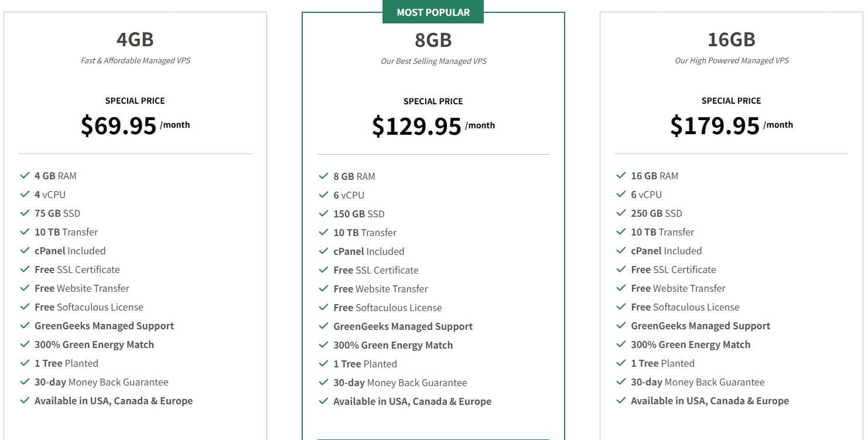Viewport: 868px width, 440px height.
Task: Click the $129.95 monthly price
Action: point(416,126)
